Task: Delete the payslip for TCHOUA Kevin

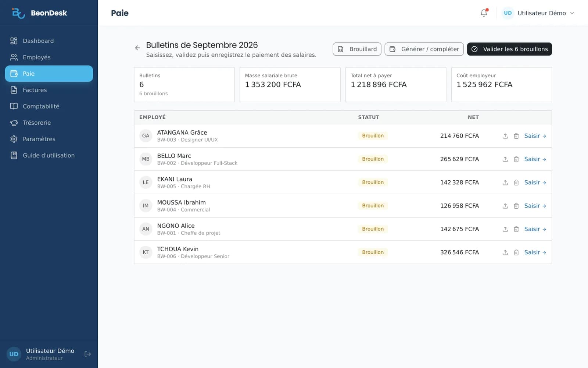Action: [516, 252]
